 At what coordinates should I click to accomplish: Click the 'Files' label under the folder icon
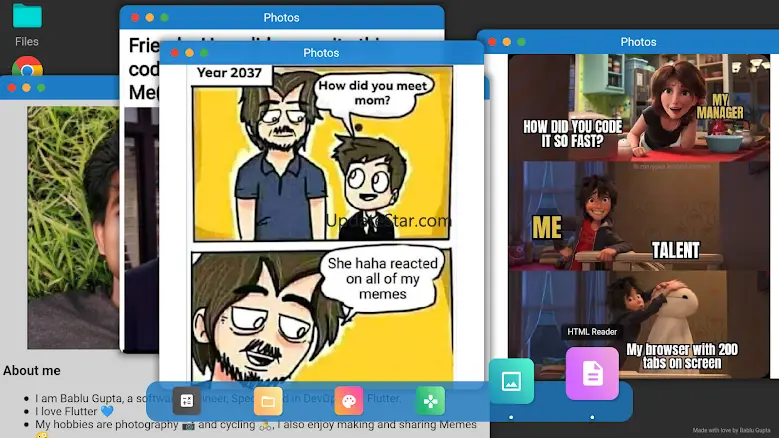(x=27, y=42)
